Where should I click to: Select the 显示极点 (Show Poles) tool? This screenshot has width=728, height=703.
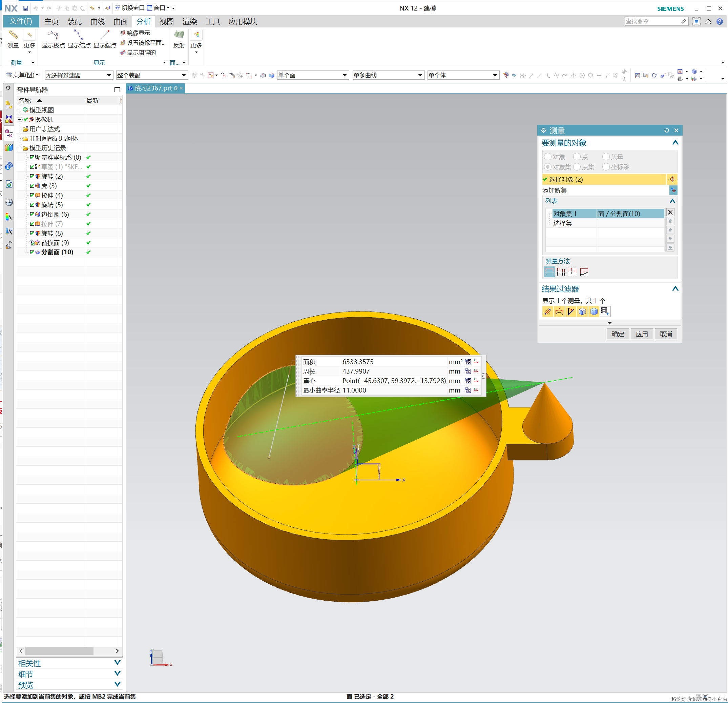coord(53,39)
